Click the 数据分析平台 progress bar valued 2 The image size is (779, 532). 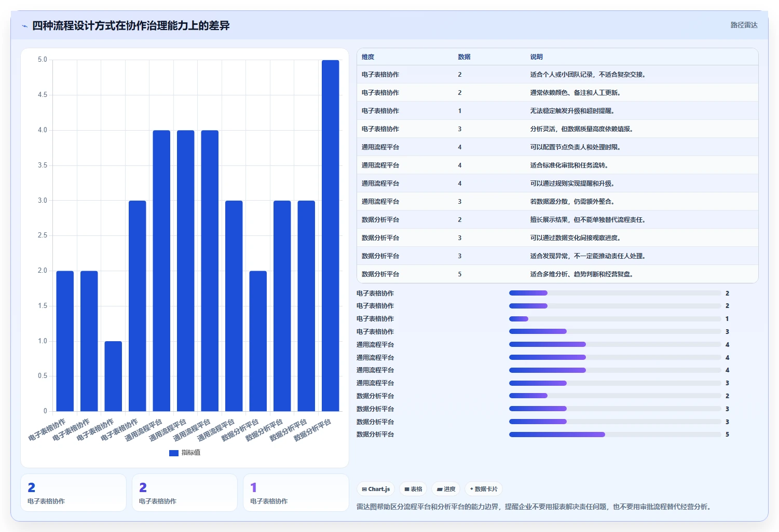tap(615, 396)
